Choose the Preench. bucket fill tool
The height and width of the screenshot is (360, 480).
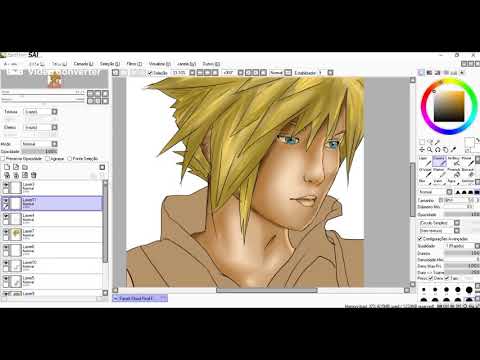[454, 173]
